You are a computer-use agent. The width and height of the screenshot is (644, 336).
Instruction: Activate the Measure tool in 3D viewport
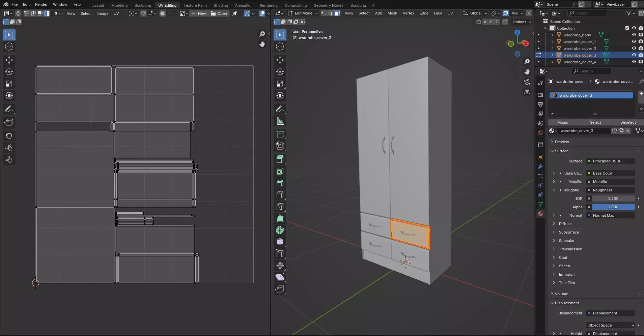click(280, 121)
